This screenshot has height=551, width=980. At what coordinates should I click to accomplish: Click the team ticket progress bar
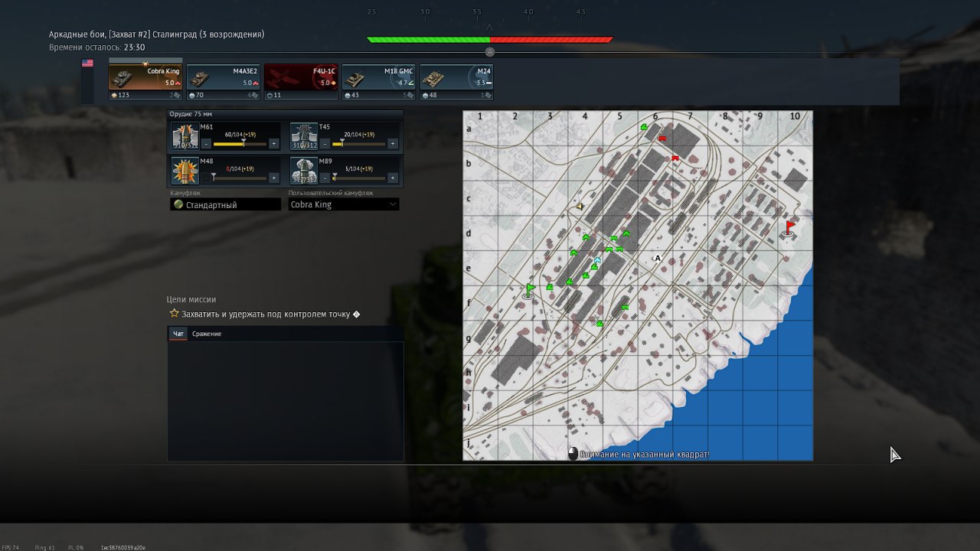click(x=490, y=40)
